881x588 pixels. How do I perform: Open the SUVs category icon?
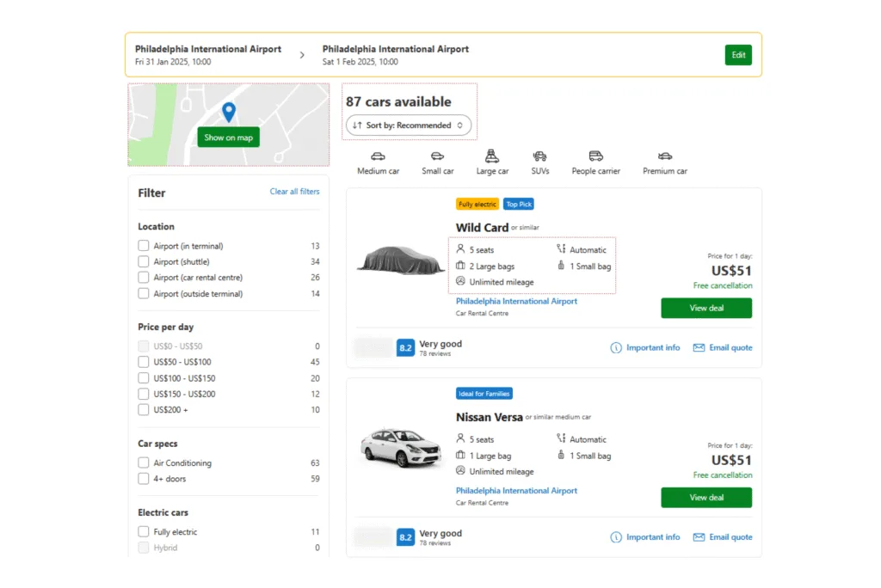[540, 162]
